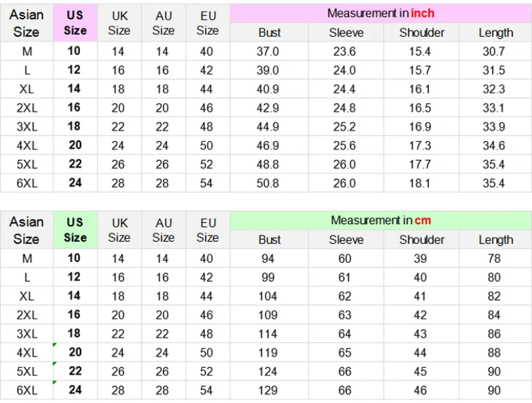Click Bust value 37.0 in the M row
This screenshot has width=532, height=403.
point(268,52)
